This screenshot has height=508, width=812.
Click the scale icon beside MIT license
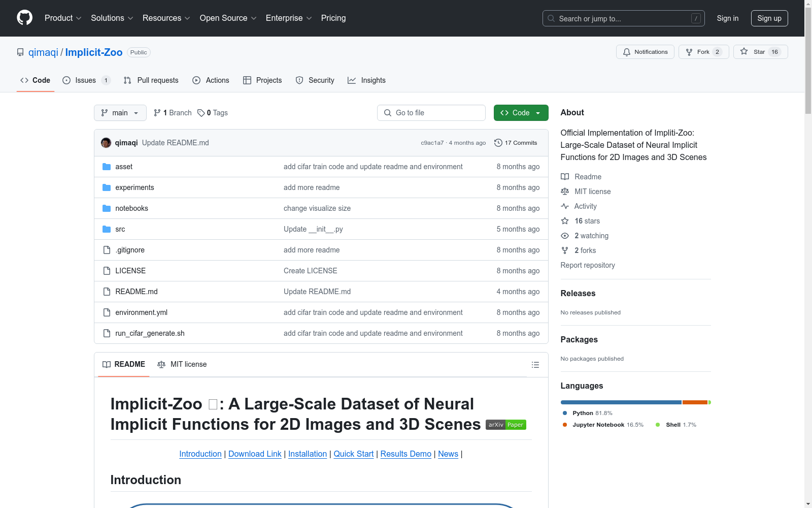565,192
